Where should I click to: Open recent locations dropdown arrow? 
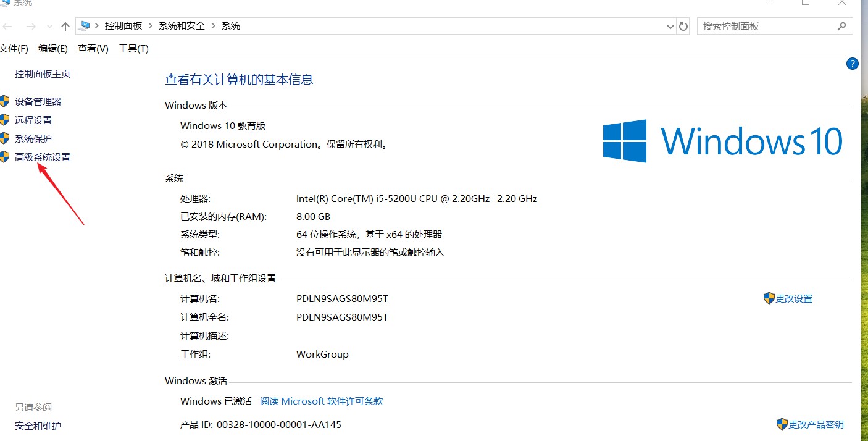[x=49, y=27]
